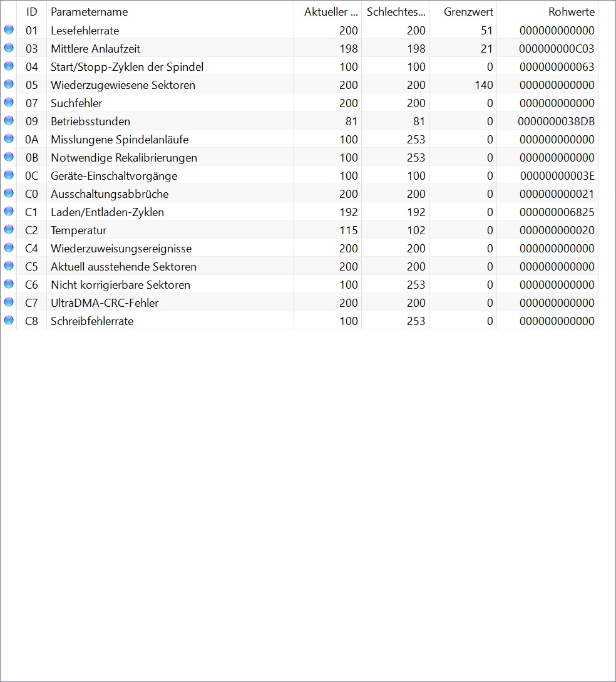The image size is (616, 682).
Task: Click the ID cell 0A
Action: [31, 140]
